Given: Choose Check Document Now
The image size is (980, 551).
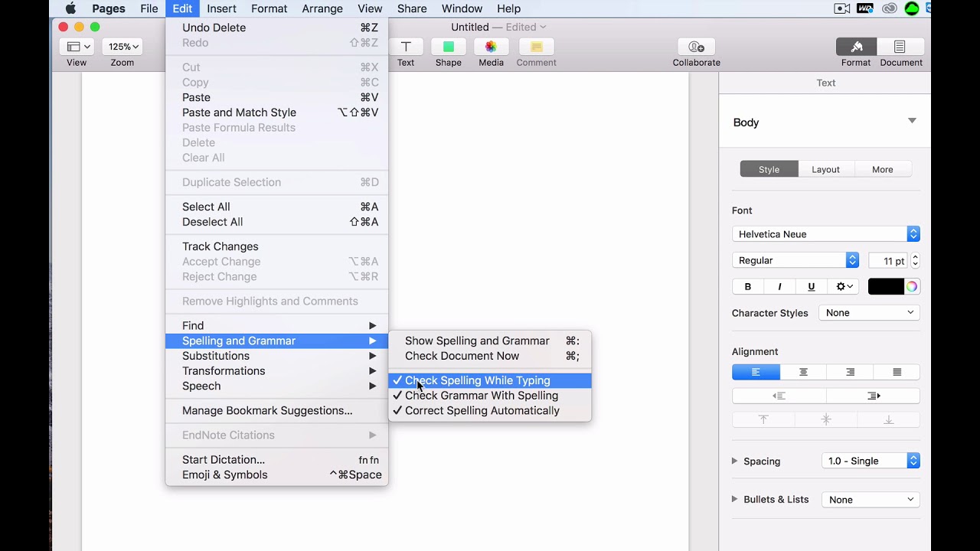Looking at the screenshot, I should 490,356.
